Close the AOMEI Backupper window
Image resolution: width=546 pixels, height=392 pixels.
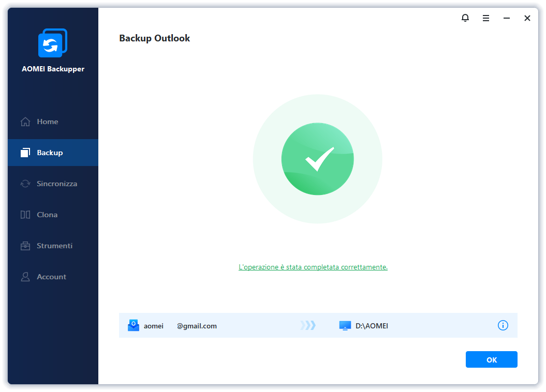527,18
